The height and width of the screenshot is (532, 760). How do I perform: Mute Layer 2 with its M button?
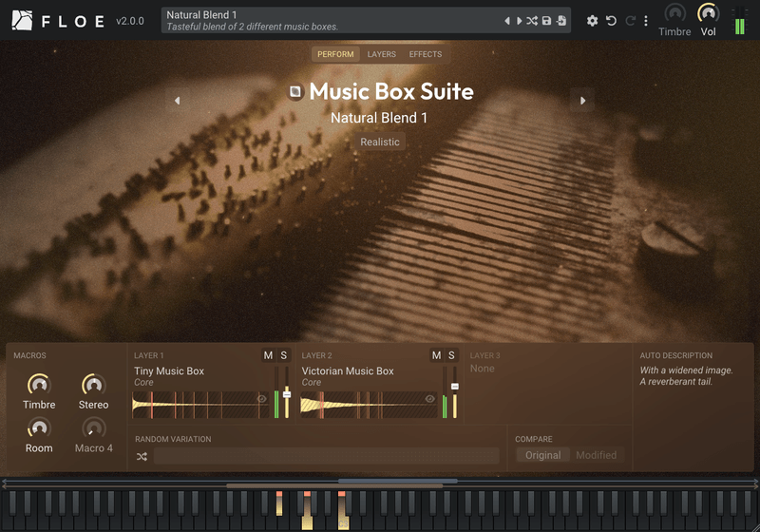(436, 355)
